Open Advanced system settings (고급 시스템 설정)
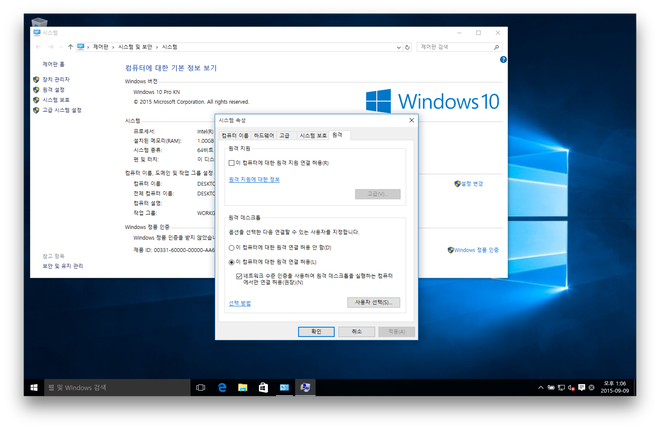 tap(62, 110)
